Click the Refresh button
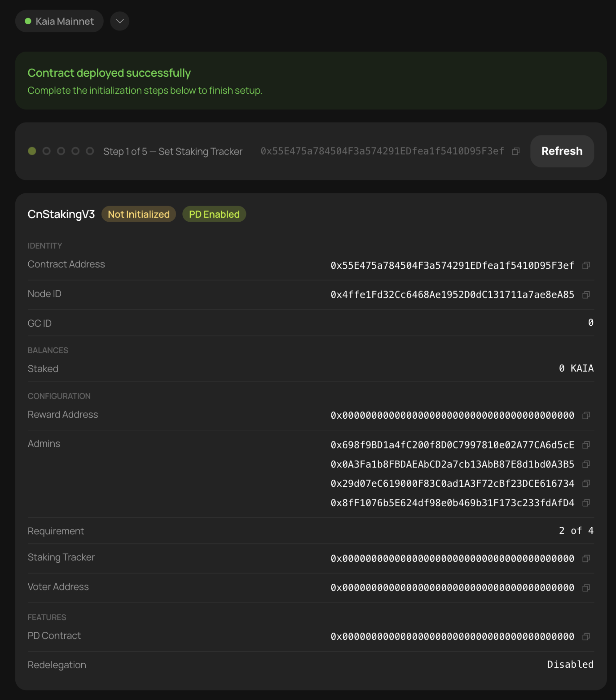The image size is (616, 700). tap(561, 151)
